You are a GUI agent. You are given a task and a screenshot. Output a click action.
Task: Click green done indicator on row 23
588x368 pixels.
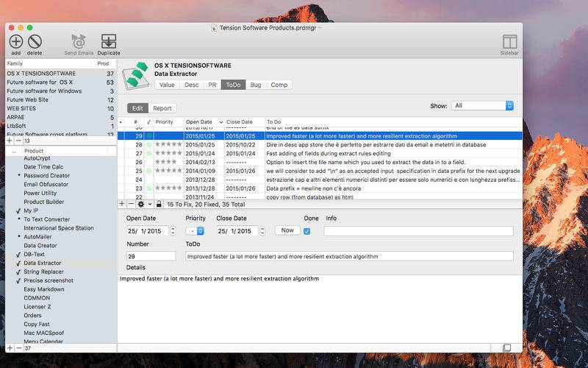point(149,188)
